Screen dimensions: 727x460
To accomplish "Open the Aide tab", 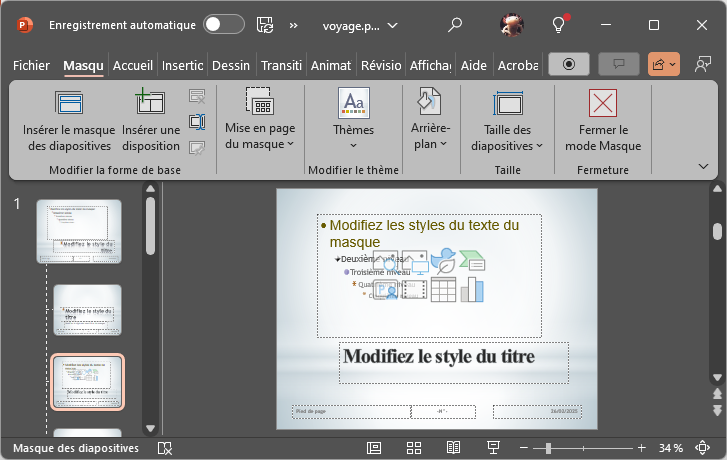I will point(473,65).
